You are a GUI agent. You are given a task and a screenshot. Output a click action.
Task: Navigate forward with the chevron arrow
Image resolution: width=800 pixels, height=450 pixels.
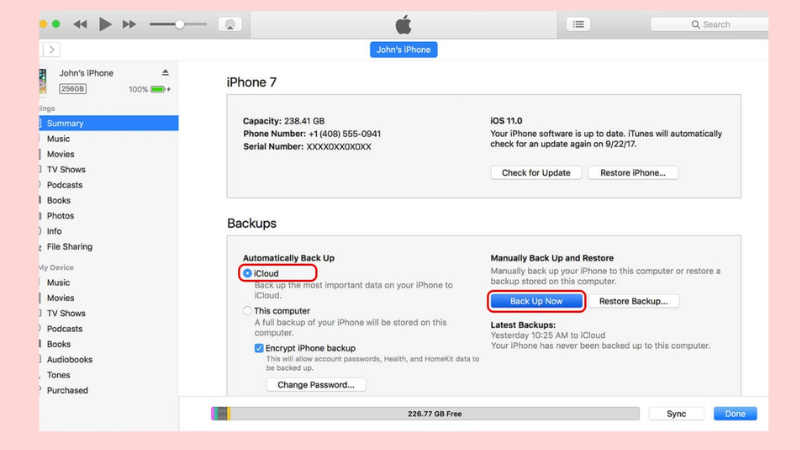click(x=52, y=49)
